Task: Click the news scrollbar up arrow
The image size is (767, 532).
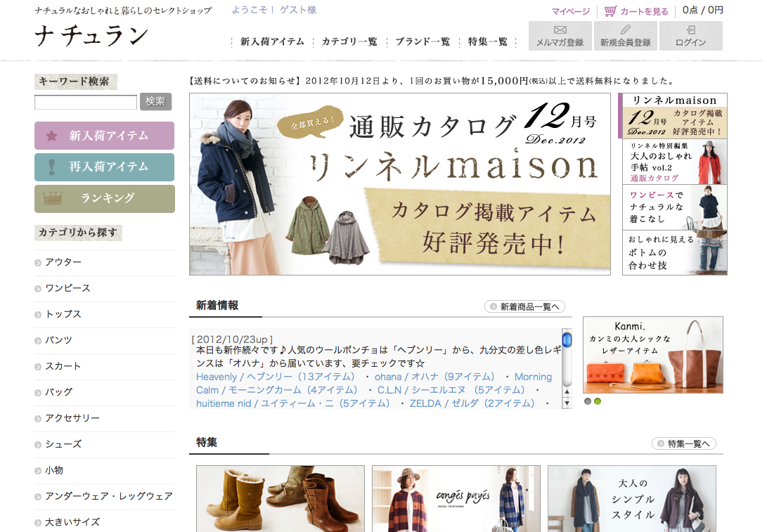Action: 567,391
